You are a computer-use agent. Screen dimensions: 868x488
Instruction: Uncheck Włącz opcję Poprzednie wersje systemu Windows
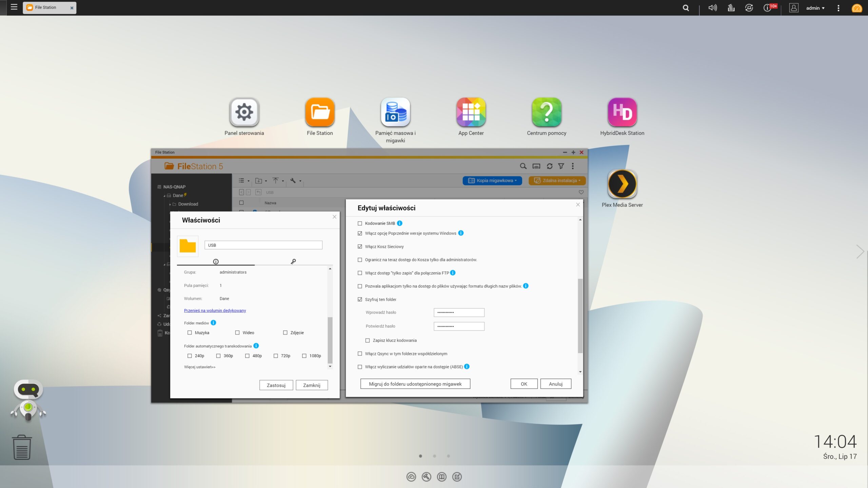tap(360, 233)
